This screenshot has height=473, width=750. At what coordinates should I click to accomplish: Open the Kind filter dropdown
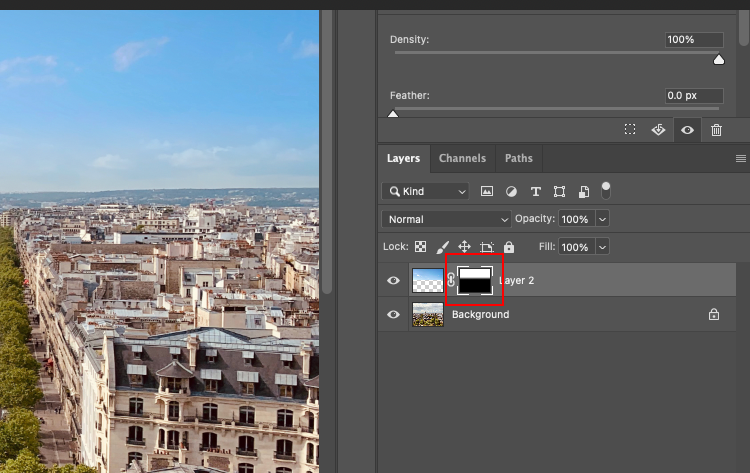425,191
